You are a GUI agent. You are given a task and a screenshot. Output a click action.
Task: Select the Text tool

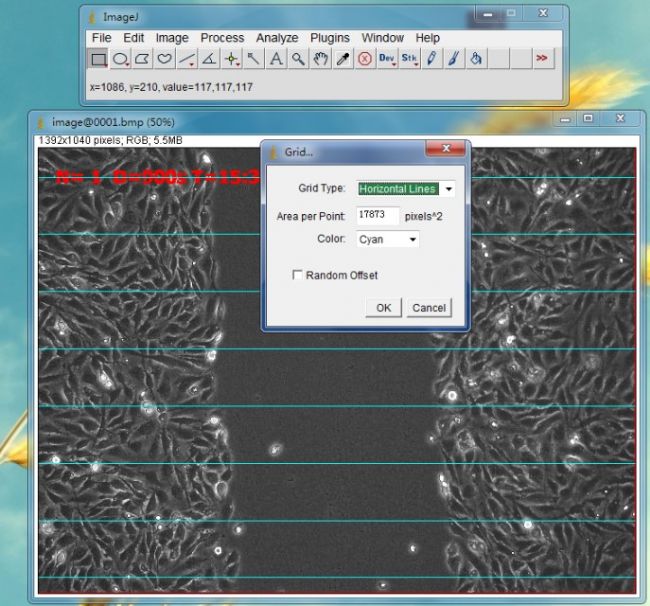click(x=276, y=59)
